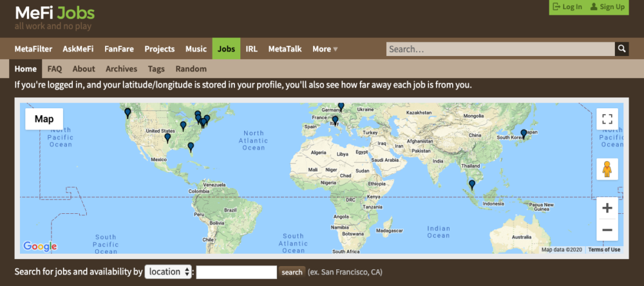This screenshot has width=644, height=286.
Task: Zoom out the map with minus
Action: [x=607, y=230]
